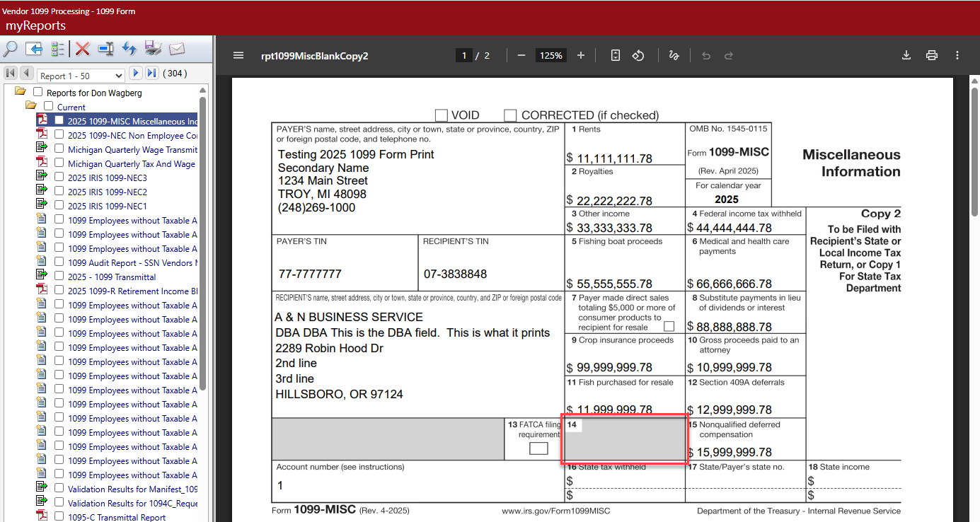Click the blue refresh arrows icon

129,49
